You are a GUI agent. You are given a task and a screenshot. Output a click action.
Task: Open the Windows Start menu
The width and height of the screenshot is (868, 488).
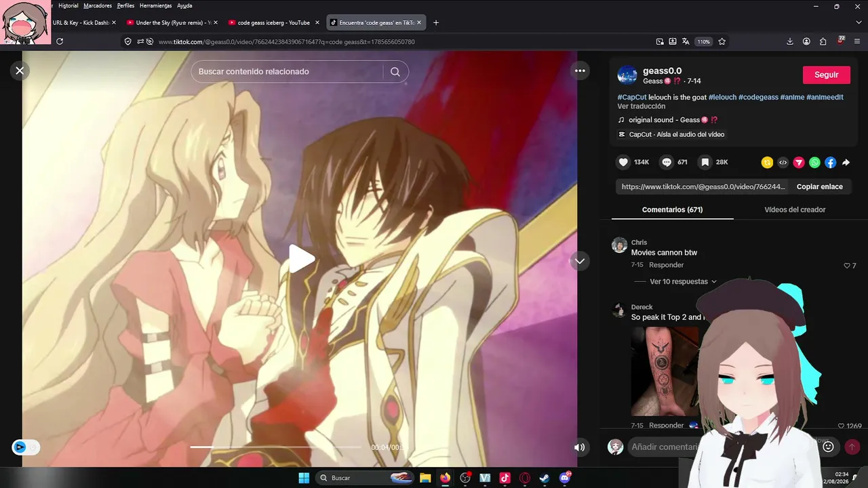(303, 478)
